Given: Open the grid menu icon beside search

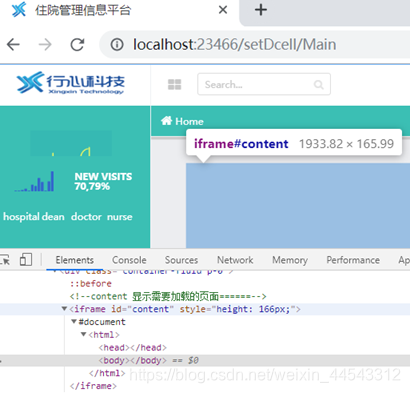Looking at the screenshot, I should 174,85.
